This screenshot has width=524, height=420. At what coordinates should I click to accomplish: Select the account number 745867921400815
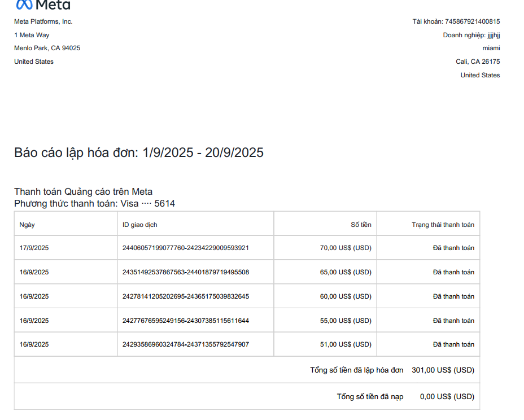tap(473, 21)
